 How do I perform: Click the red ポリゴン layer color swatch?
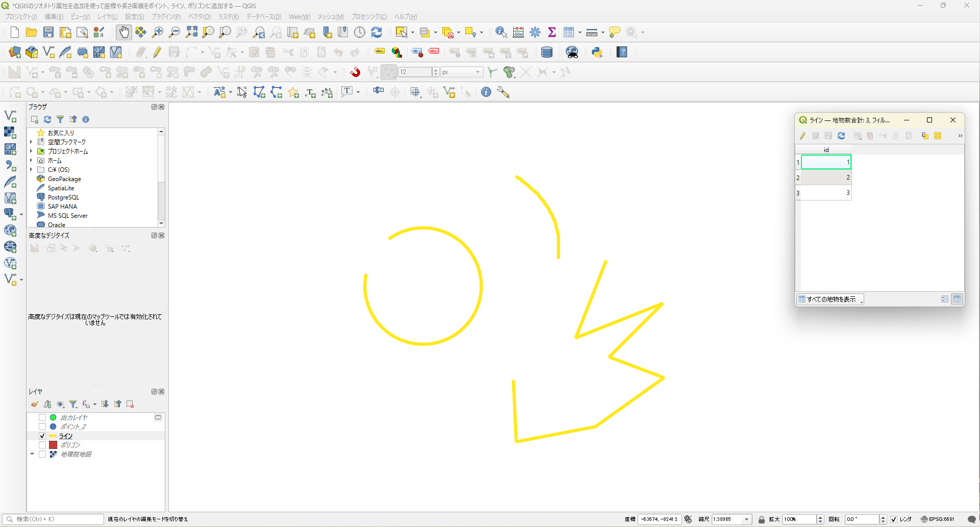click(53, 445)
